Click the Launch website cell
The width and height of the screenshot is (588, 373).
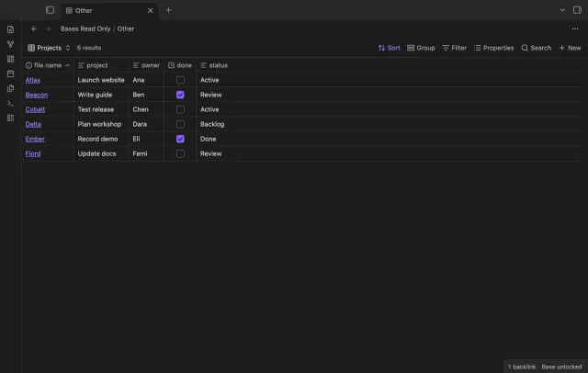coord(101,80)
